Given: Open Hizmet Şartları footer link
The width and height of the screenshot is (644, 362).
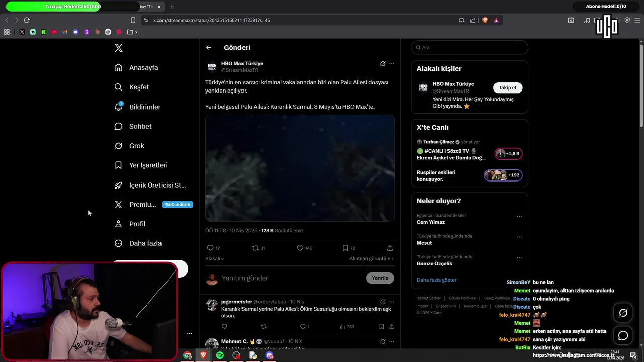Looking at the screenshot, I should click(x=429, y=298).
